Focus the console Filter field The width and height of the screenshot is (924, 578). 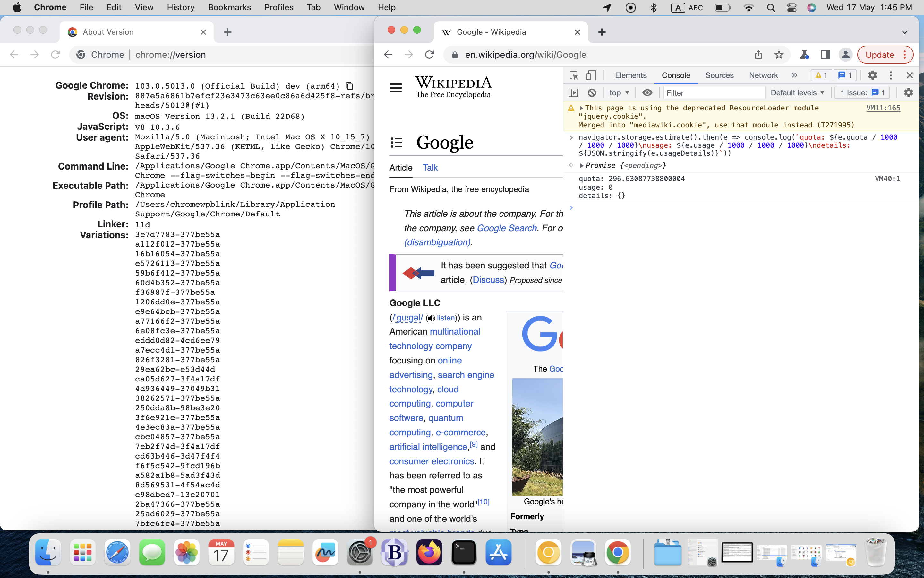714,92
